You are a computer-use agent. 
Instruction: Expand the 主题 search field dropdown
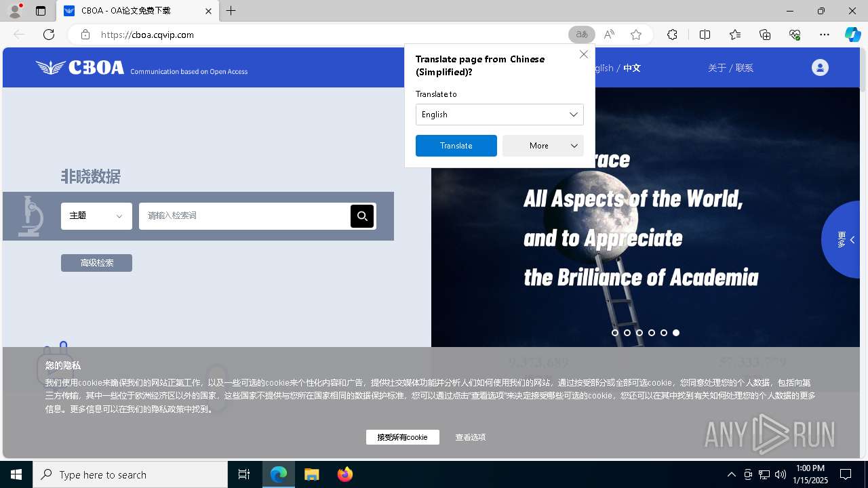[x=96, y=216]
